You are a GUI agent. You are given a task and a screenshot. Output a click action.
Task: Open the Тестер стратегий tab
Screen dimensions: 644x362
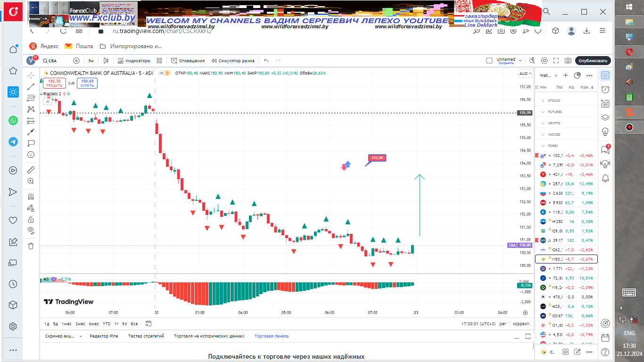point(146,336)
